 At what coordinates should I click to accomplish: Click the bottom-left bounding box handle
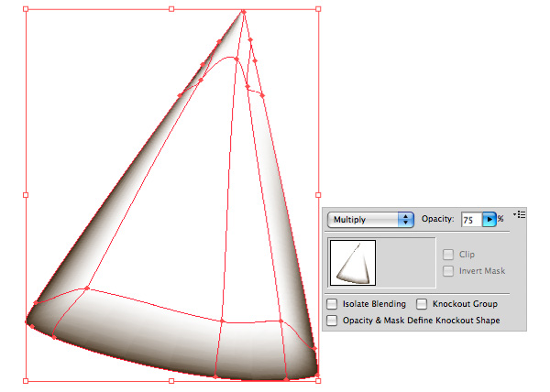point(26,381)
